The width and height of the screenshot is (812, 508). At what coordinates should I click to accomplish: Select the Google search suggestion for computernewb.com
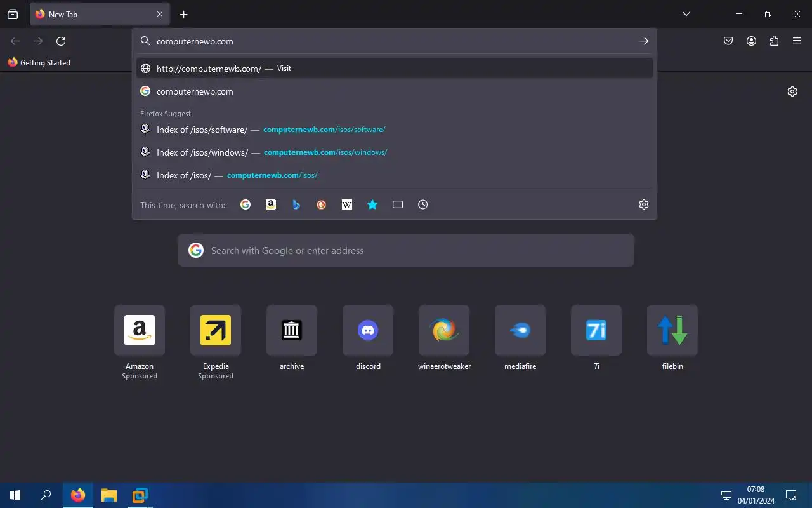point(395,91)
